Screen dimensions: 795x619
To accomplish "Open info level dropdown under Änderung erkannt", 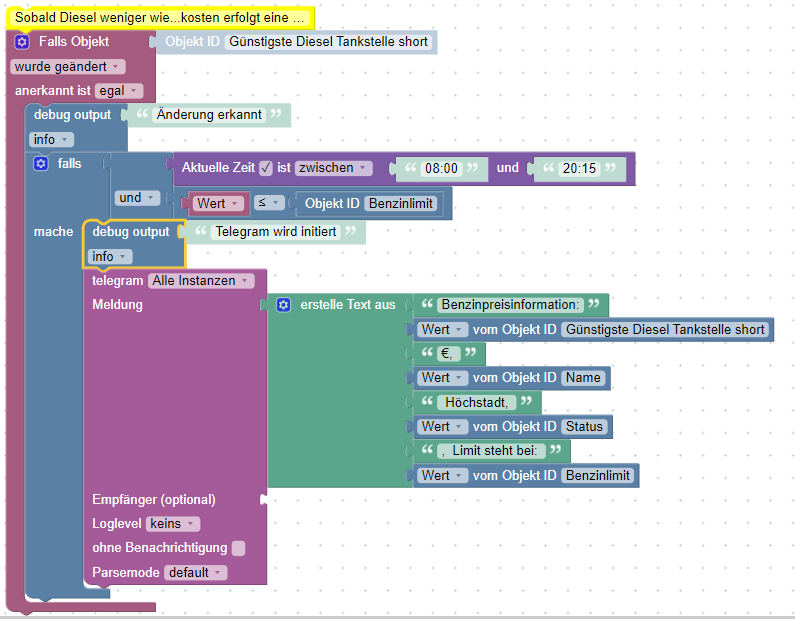I will [51, 139].
